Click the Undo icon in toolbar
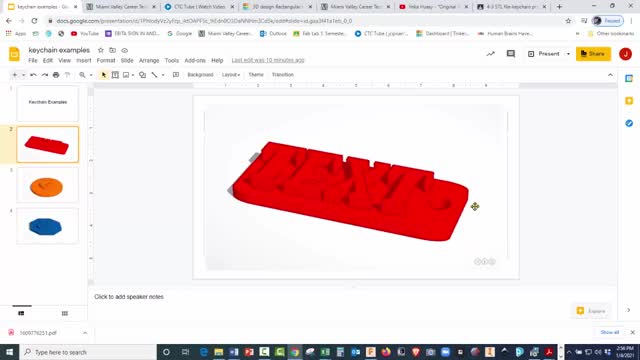The width and height of the screenshot is (640, 360). pyautogui.click(x=33, y=75)
